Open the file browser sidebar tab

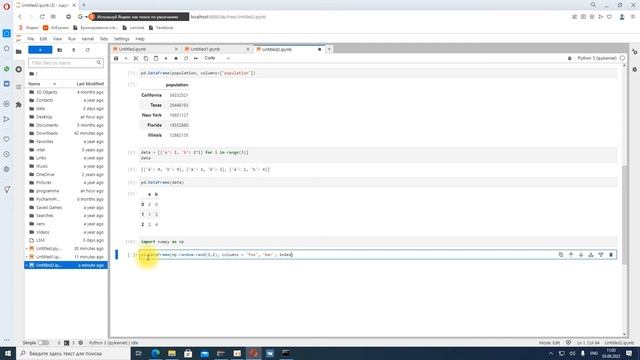point(18,52)
